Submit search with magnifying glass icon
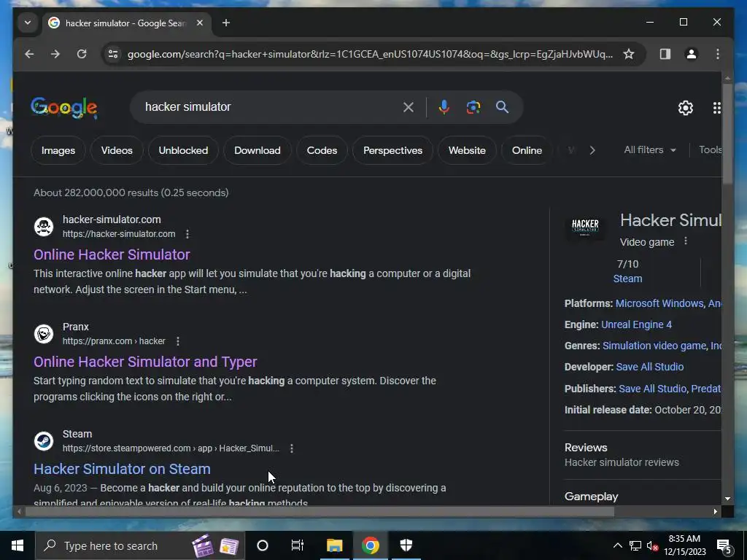 [x=502, y=107]
